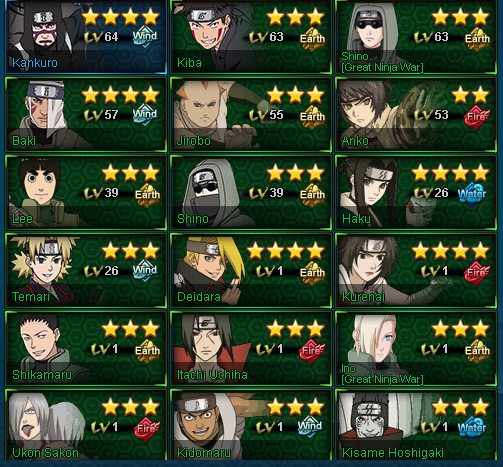Pick the Ukon Sakon ninja card

click(86, 425)
